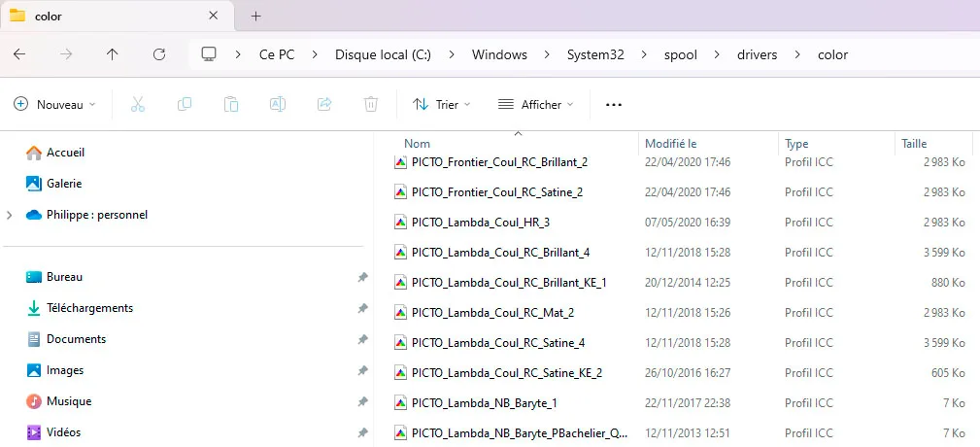Click the Paste clipboard icon
The width and height of the screenshot is (980, 447).
click(x=231, y=104)
